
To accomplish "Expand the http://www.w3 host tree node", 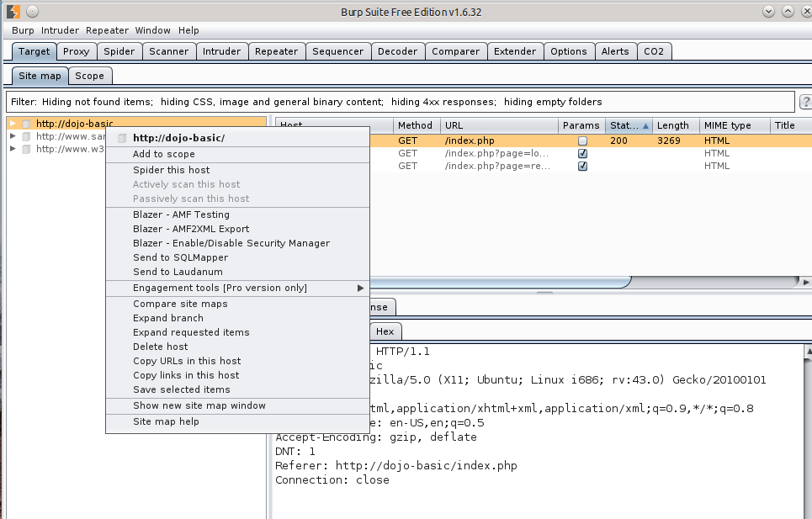I will [x=13, y=149].
